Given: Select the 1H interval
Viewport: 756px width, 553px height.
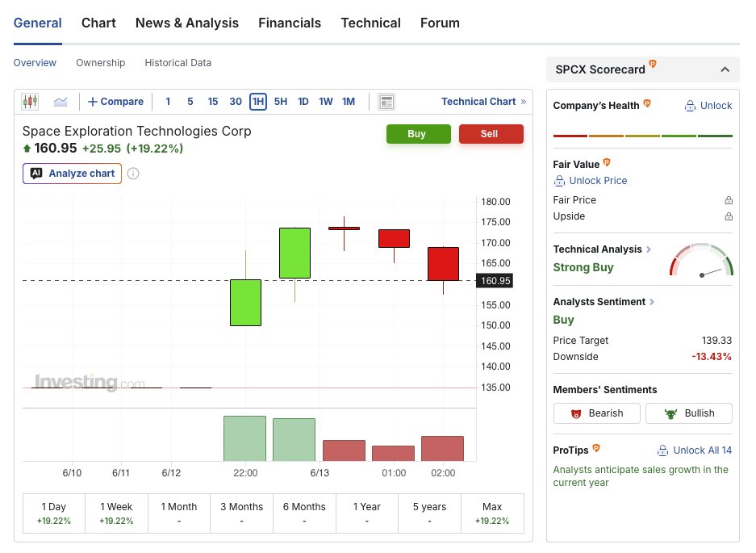Looking at the screenshot, I should tap(258, 102).
